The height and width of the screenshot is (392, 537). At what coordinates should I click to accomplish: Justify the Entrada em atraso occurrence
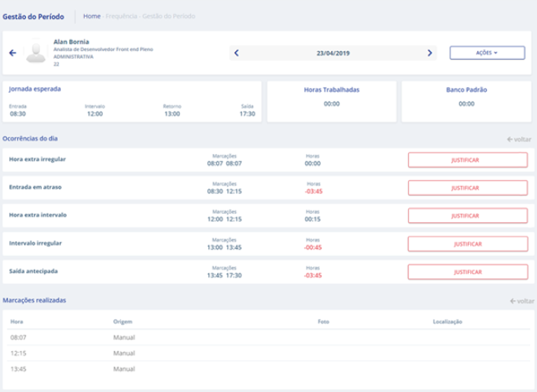click(x=467, y=188)
